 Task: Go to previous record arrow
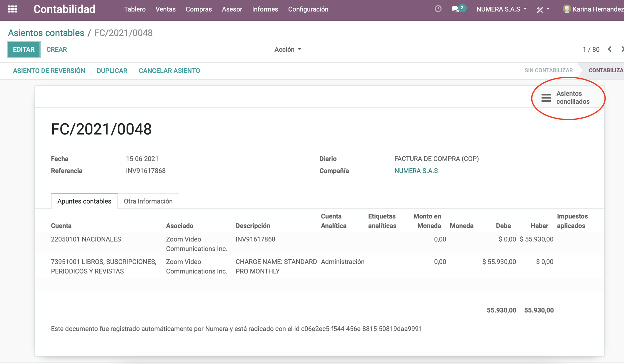tap(609, 49)
